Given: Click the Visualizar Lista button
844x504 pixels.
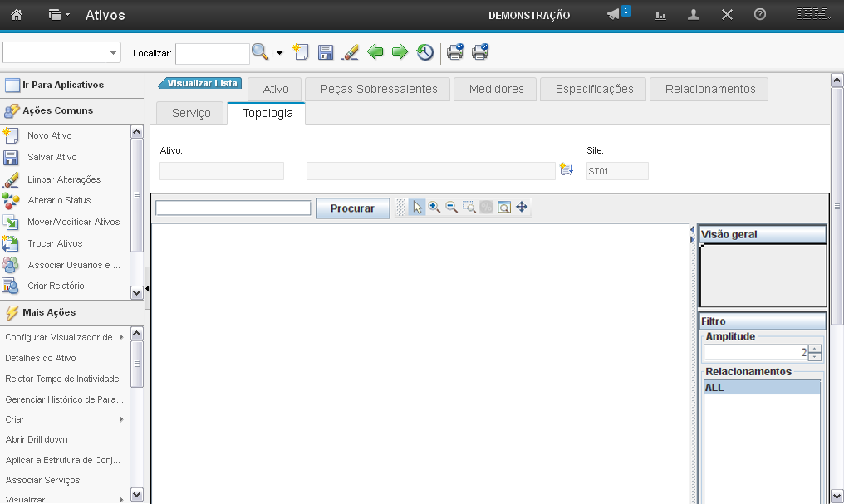Looking at the screenshot, I should [x=200, y=83].
